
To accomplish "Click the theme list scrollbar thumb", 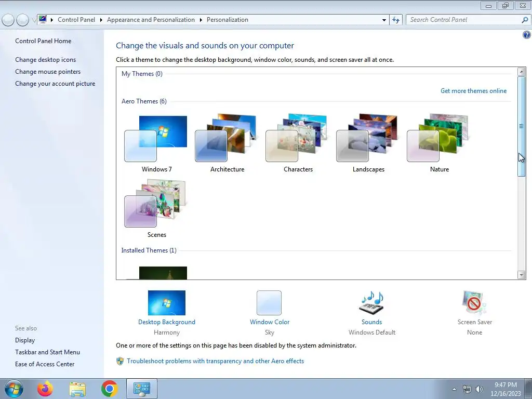I will (522, 126).
